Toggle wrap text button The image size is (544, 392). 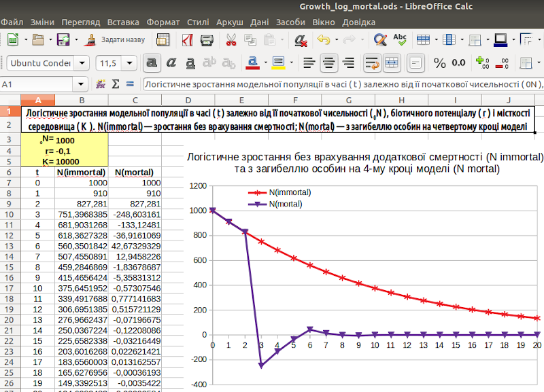(x=371, y=63)
